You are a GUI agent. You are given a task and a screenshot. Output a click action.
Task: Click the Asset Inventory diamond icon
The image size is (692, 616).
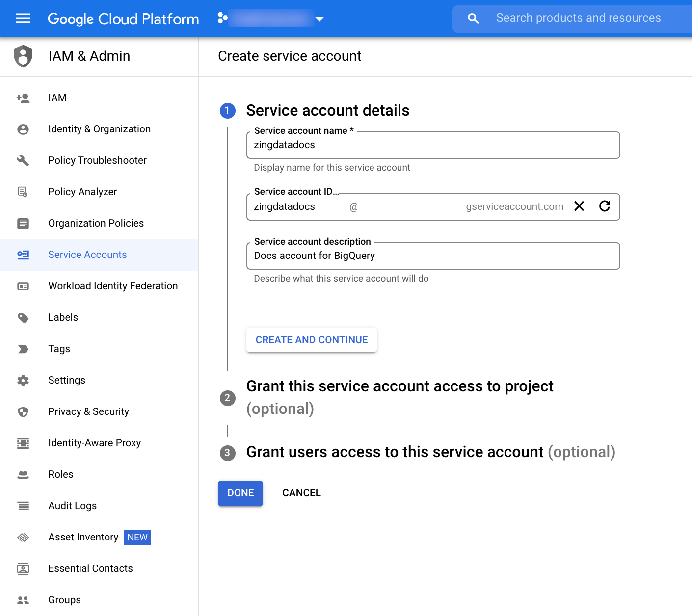click(x=23, y=538)
